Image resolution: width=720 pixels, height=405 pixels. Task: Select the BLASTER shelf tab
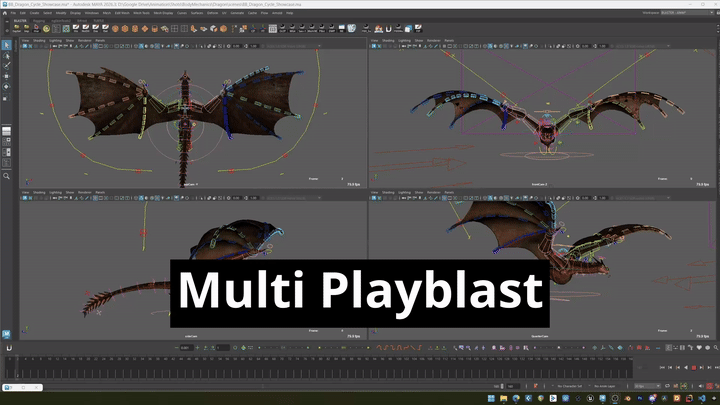pos(20,21)
